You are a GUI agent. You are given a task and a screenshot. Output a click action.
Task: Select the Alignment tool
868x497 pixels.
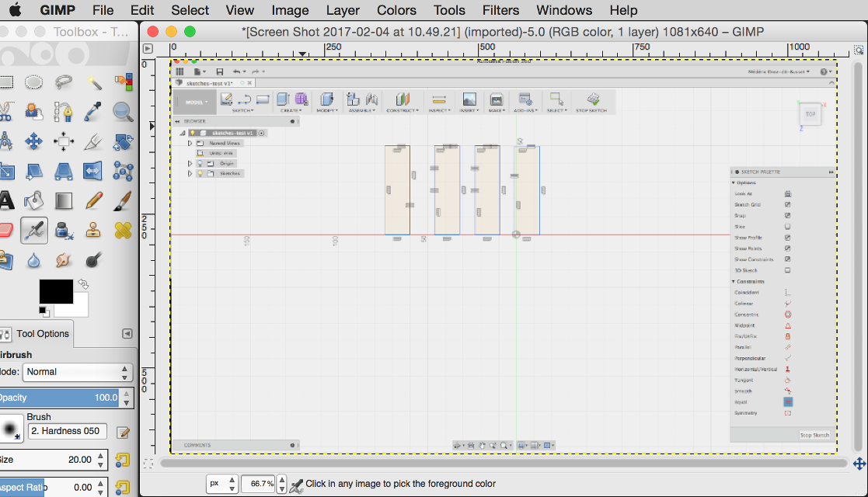pyautogui.click(x=64, y=141)
